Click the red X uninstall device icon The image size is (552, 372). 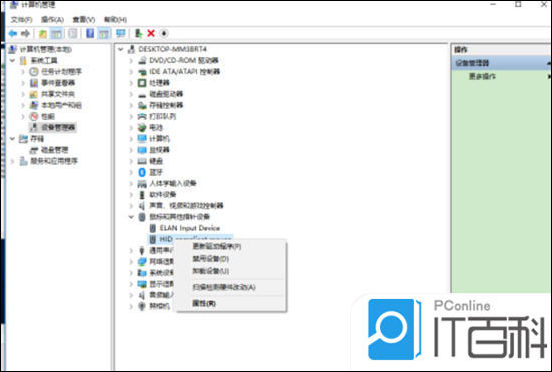click(151, 33)
